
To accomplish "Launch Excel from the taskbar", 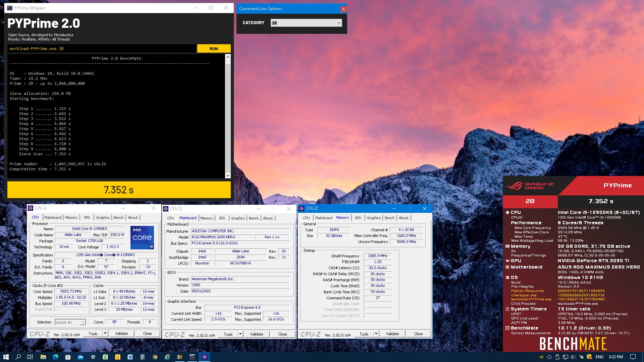I will (105, 357).
